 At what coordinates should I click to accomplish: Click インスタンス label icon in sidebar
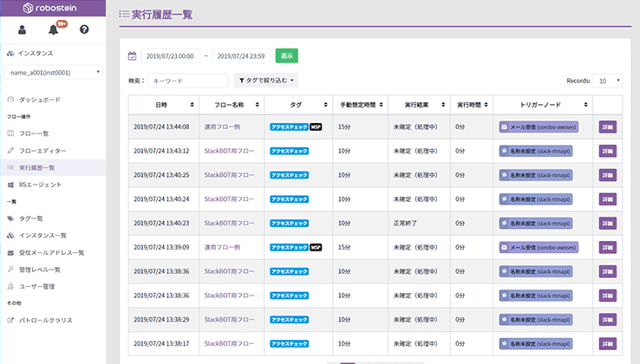point(10,54)
